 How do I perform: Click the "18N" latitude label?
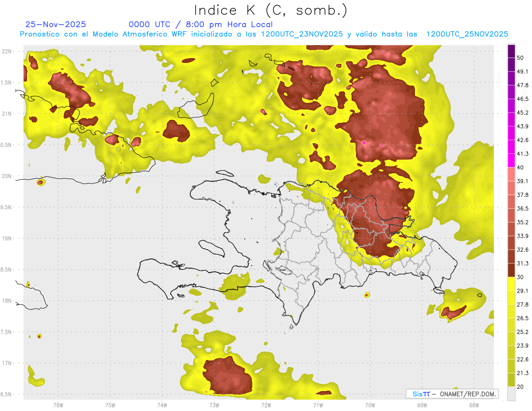[7, 301]
